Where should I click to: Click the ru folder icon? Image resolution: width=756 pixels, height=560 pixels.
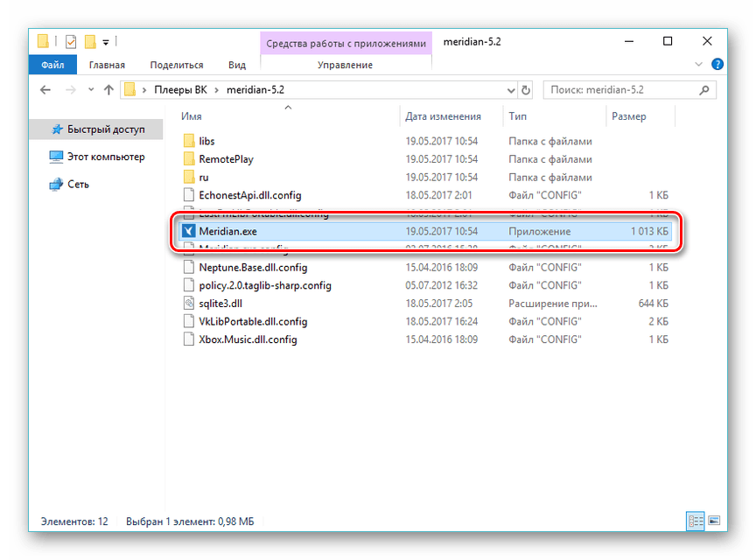tap(189, 177)
